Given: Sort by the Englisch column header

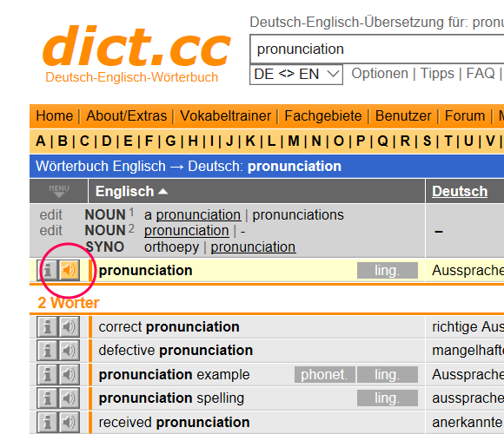Looking at the screenshot, I should tap(131, 191).
